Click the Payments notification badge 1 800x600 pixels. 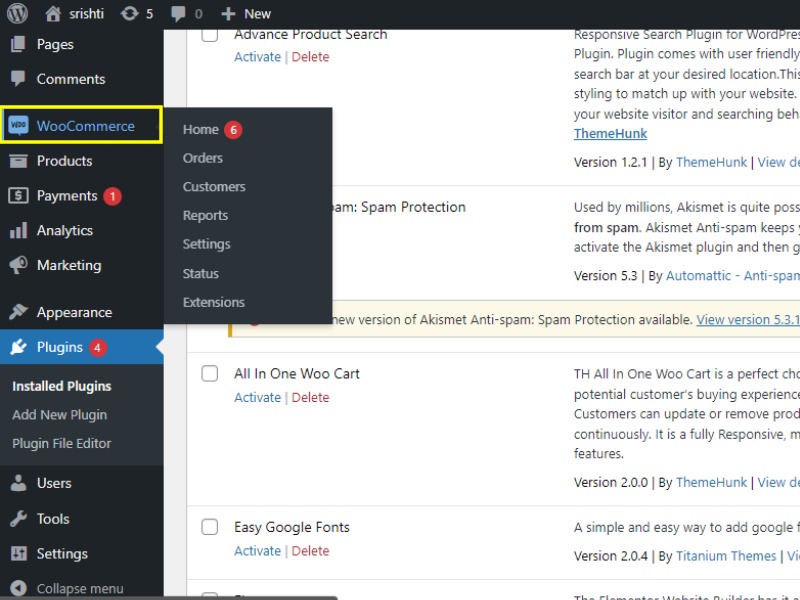112,196
